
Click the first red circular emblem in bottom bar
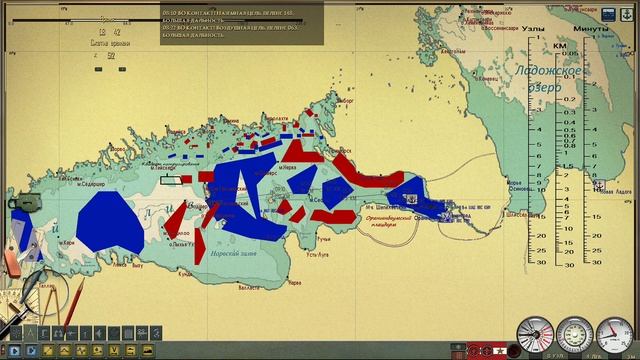tap(474, 351)
